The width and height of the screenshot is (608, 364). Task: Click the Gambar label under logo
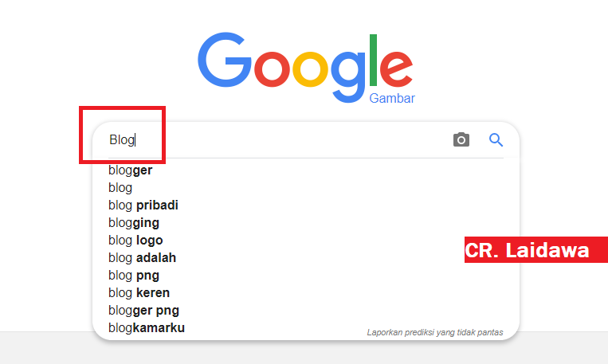click(x=392, y=99)
